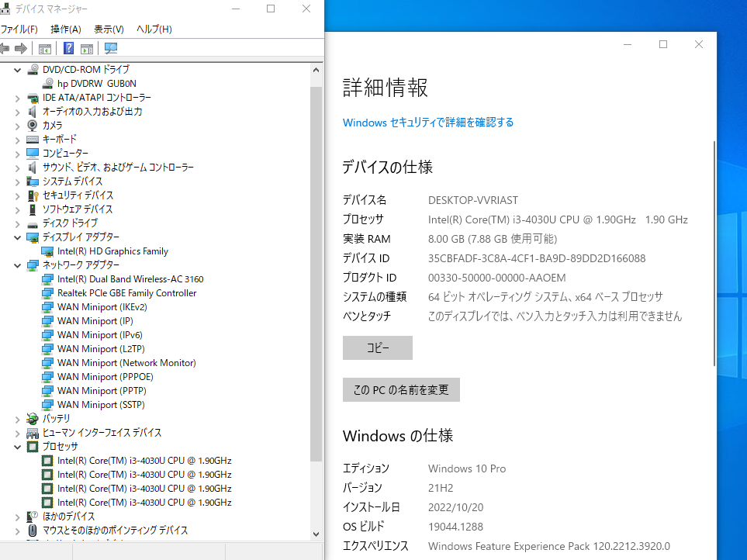747x560 pixels.
Task: Click version value 21H2
Action: pyautogui.click(x=441, y=488)
